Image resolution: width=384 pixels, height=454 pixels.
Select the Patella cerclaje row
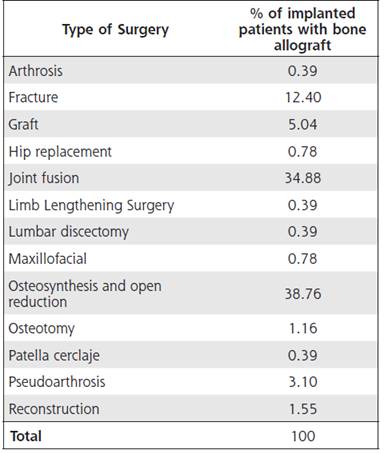pyautogui.click(x=190, y=355)
